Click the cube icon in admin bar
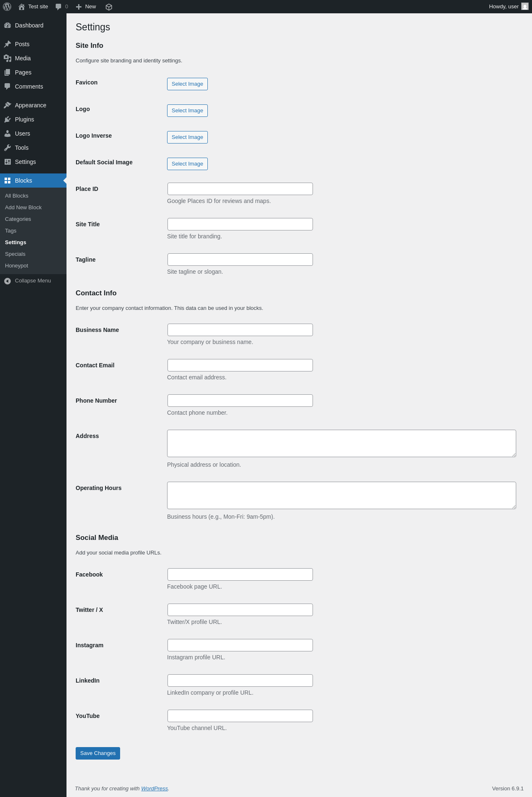The width and height of the screenshot is (532, 797). (x=109, y=7)
